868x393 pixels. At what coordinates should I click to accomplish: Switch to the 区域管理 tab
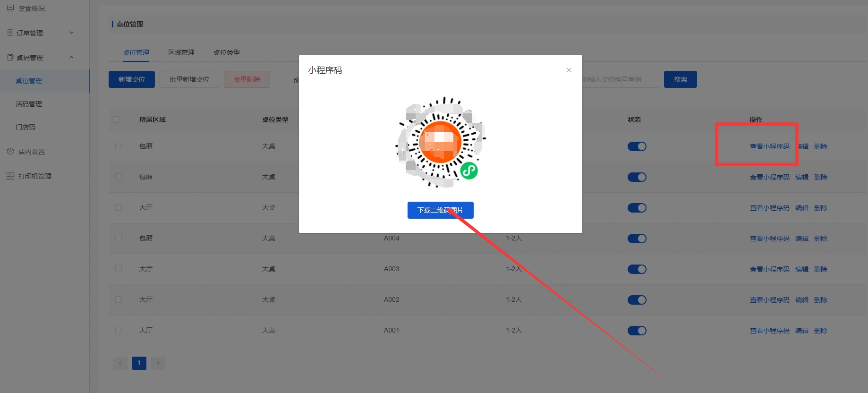[181, 52]
